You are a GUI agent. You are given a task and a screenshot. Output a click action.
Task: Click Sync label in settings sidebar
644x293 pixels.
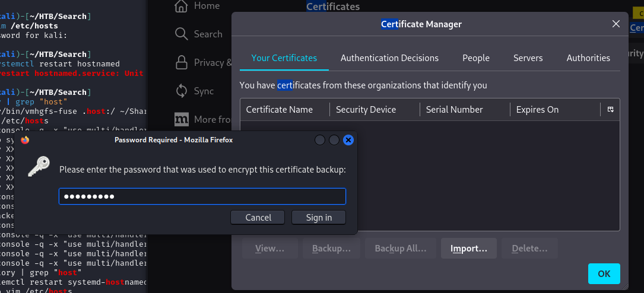[204, 91]
